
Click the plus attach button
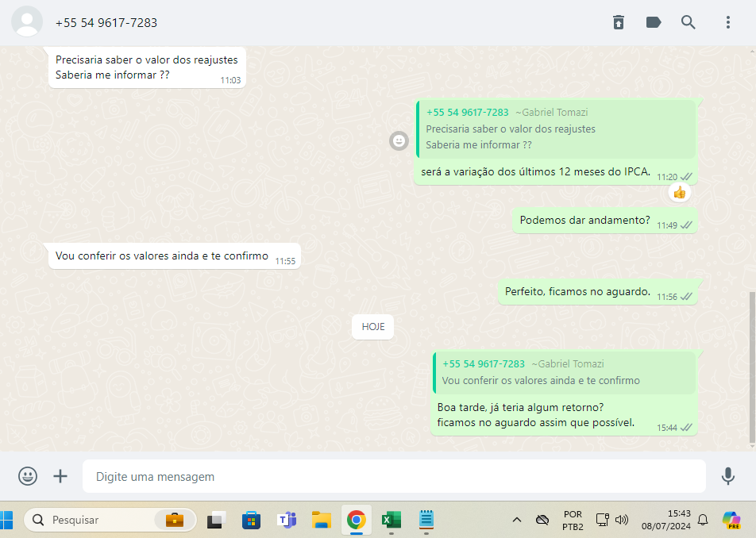click(60, 476)
